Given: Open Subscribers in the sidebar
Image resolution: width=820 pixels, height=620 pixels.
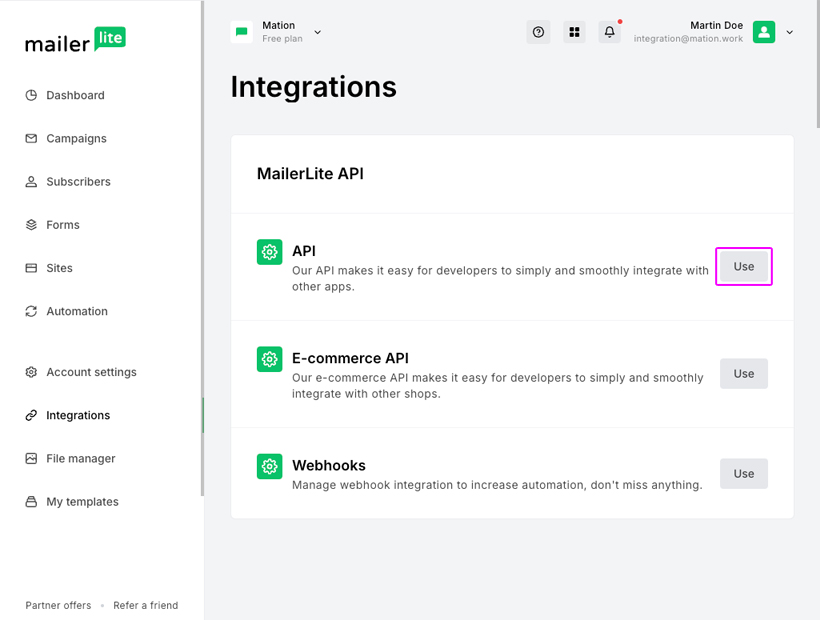Looking at the screenshot, I should (x=78, y=181).
